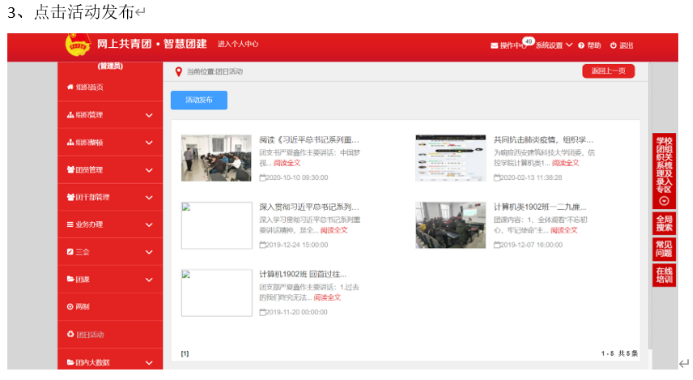Open 阅读全文 link for the 2020-10-10 activity

(x=287, y=163)
